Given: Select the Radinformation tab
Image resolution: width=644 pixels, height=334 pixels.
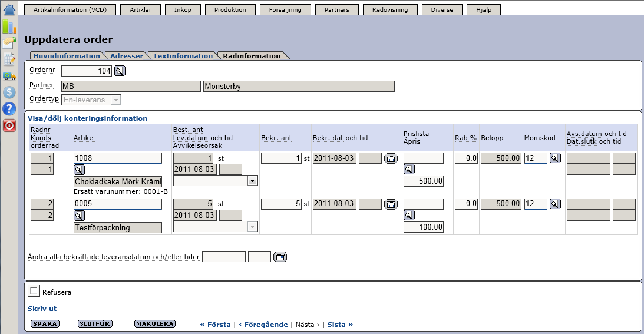Looking at the screenshot, I should pyautogui.click(x=252, y=56).
